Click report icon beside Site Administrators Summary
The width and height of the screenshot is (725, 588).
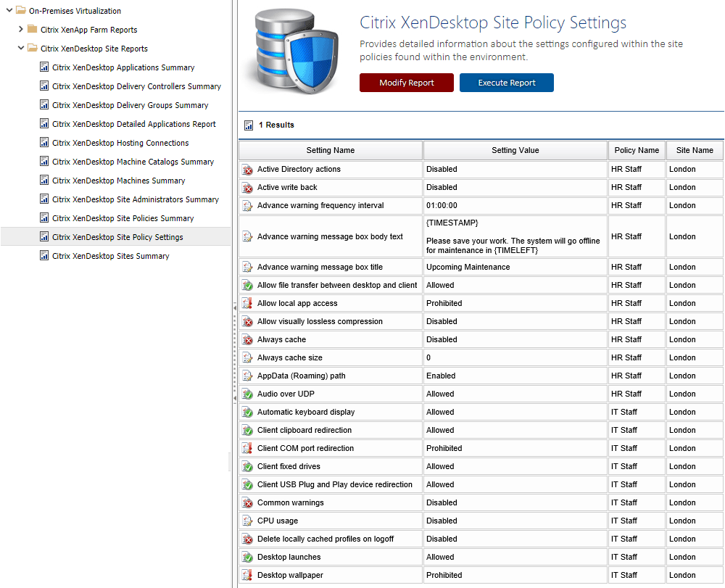coord(44,199)
